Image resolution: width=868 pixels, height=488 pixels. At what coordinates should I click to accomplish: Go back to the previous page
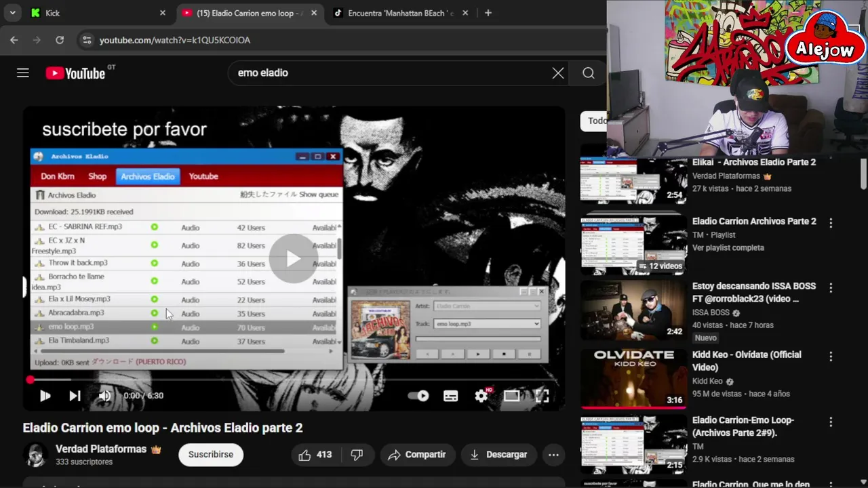14,40
